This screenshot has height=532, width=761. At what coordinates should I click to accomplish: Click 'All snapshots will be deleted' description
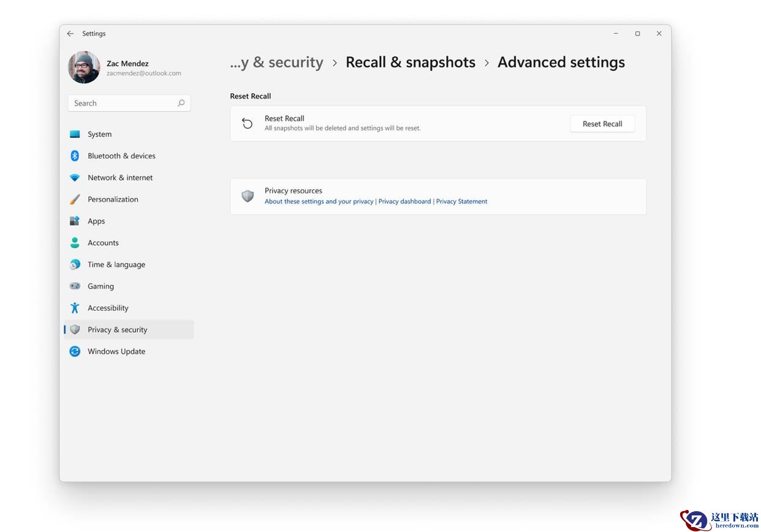tap(343, 129)
